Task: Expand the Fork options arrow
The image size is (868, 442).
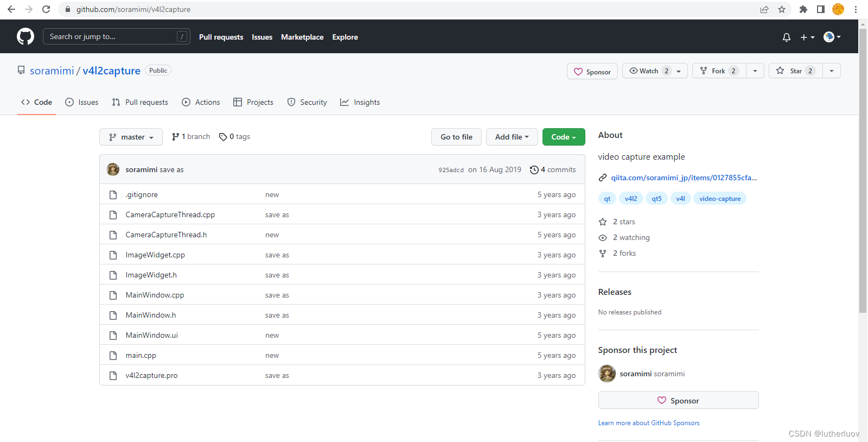Action: click(755, 71)
